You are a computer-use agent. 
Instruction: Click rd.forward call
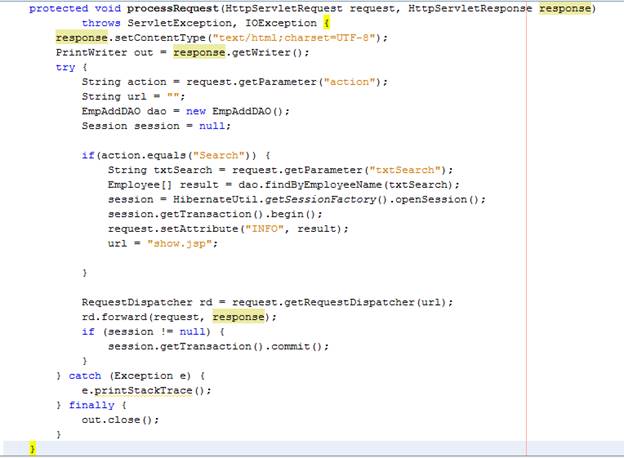[179, 317]
